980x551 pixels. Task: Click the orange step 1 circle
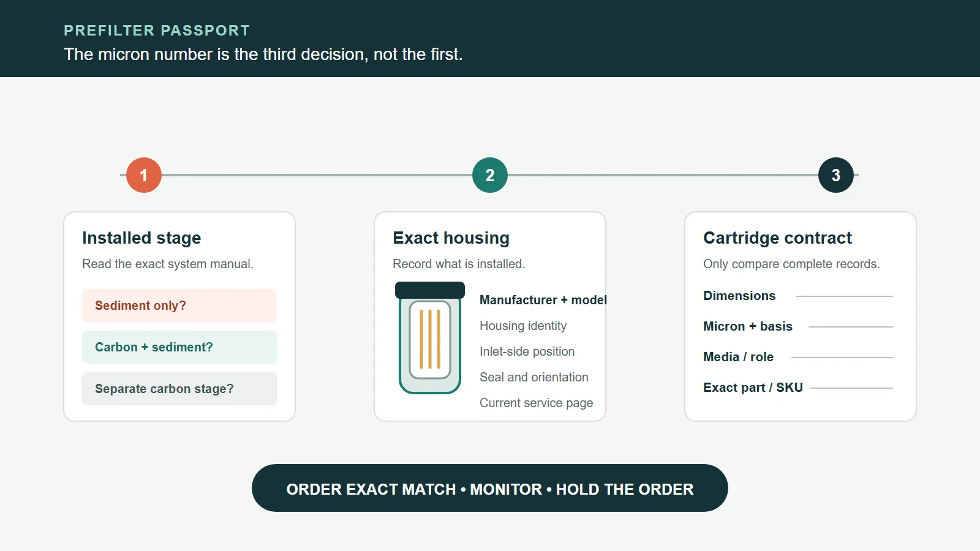144,175
